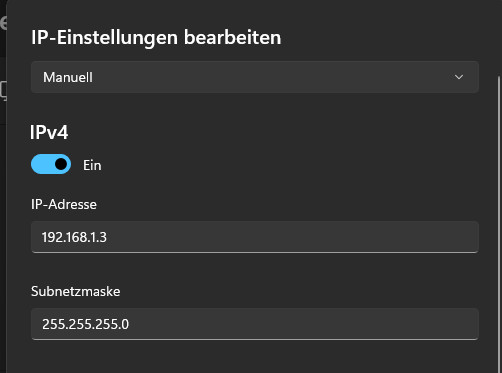
Task: Toggle the IPv4 switch off
Action: point(51,164)
